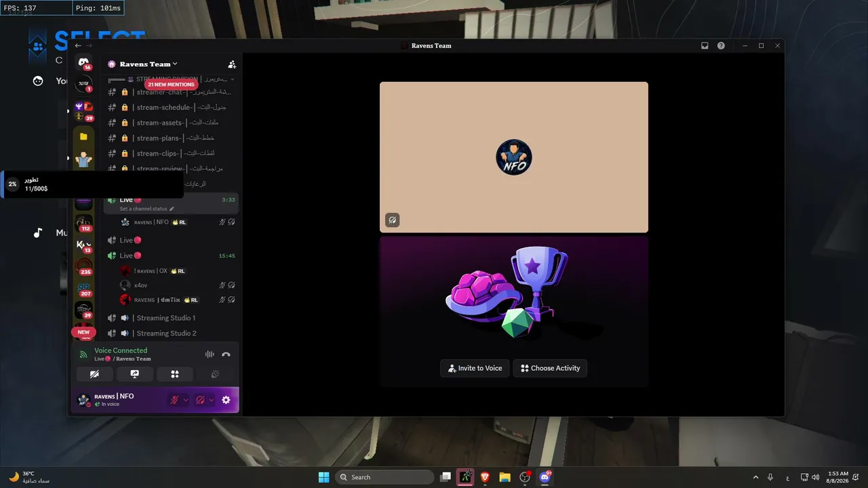Image resolution: width=868 pixels, height=488 pixels.
Task: Click the RAVENS | NFO user profile panel
Action: [121, 400]
